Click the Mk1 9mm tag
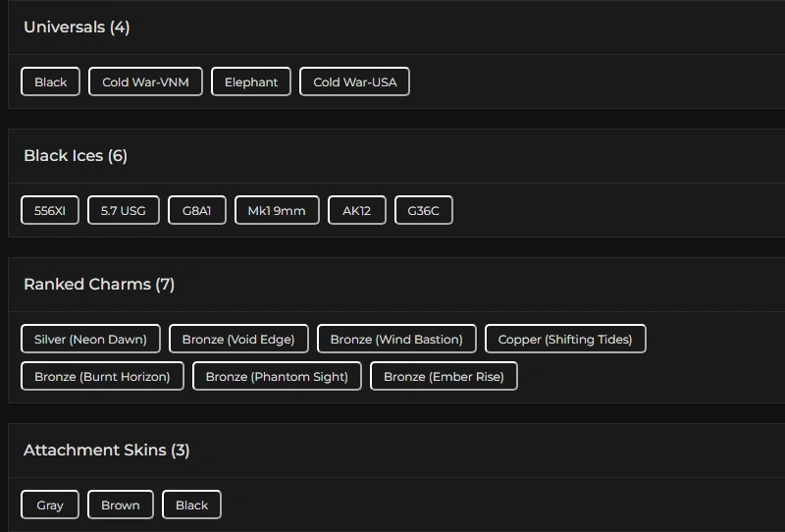Screen dimensions: 785x532 tap(277, 211)
